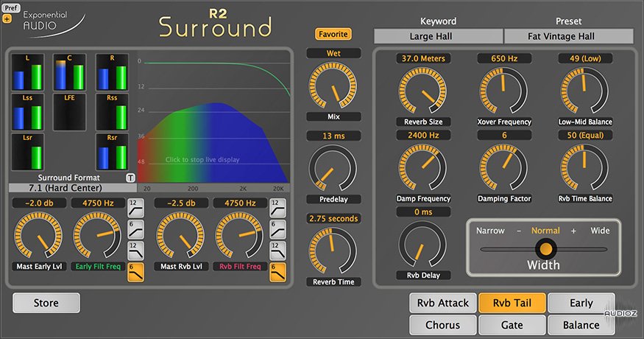Image resolution: width=644 pixels, height=339 pixels.
Task: Click the Store button
Action: (46, 303)
